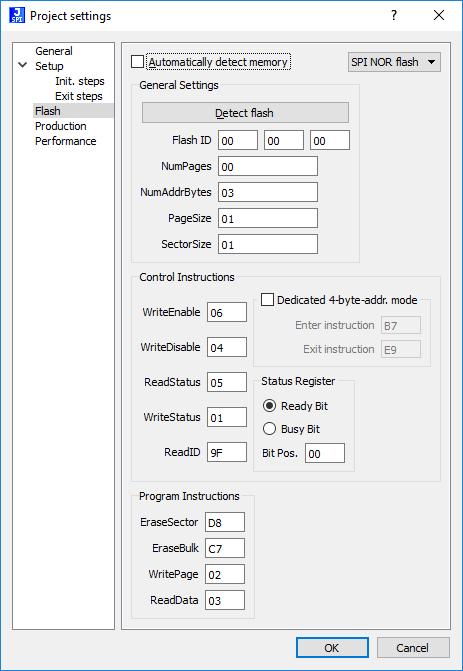Go to the Production settings page
463x671 pixels.
[x=61, y=126]
